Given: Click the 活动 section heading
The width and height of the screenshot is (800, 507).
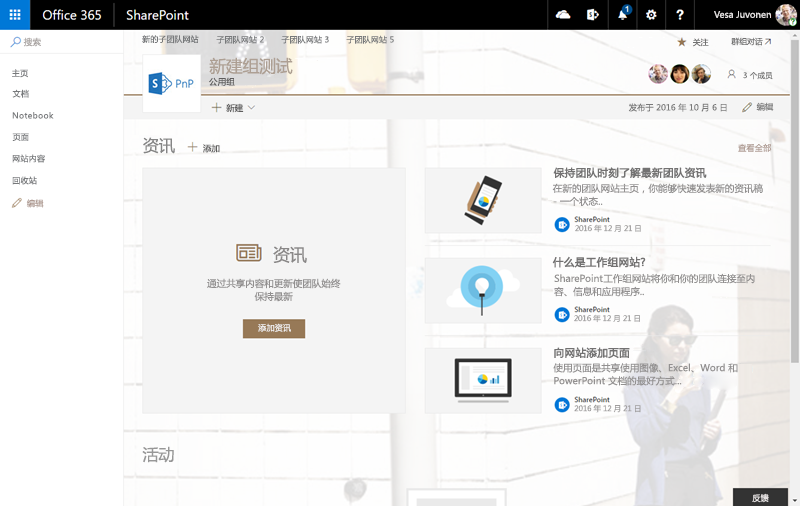Looking at the screenshot, I should pyautogui.click(x=158, y=454).
